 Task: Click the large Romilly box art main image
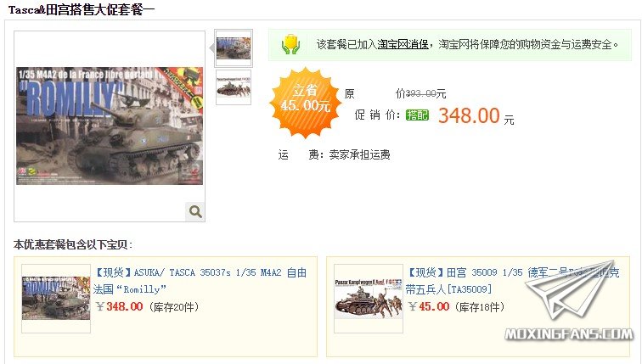[x=110, y=126]
